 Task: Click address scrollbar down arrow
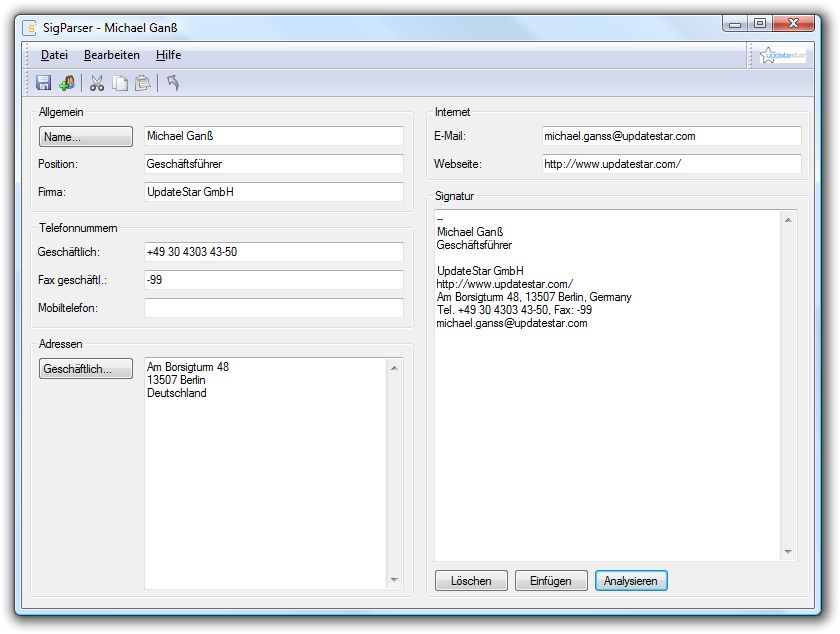click(x=394, y=579)
